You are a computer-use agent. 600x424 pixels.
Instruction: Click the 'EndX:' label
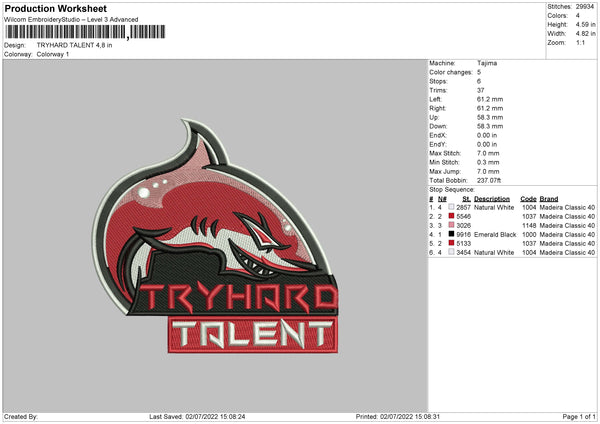438,135
